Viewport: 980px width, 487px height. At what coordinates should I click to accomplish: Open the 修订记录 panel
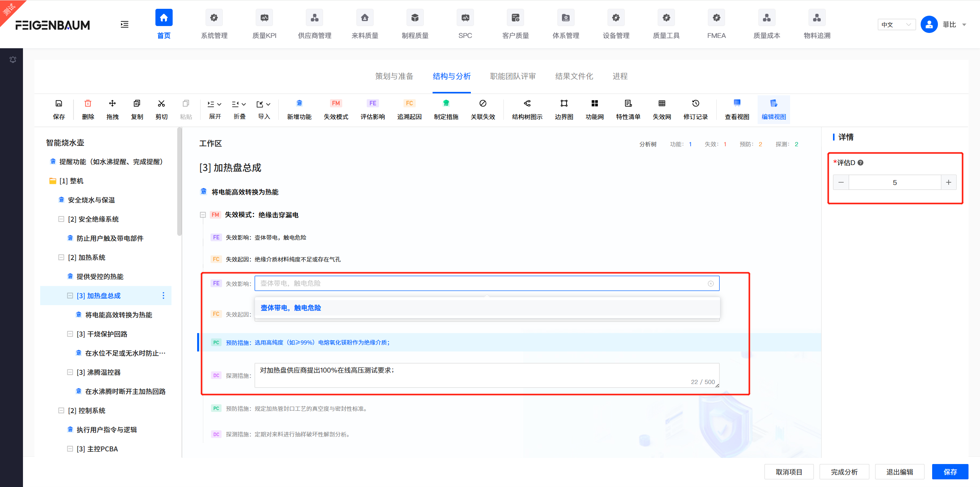696,109
